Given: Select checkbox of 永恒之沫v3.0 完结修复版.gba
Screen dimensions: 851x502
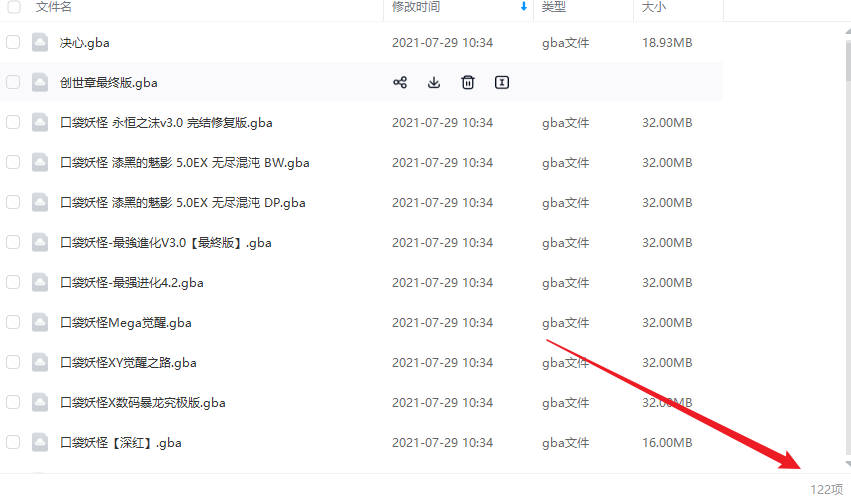Looking at the screenshot, I should (13, 123).
